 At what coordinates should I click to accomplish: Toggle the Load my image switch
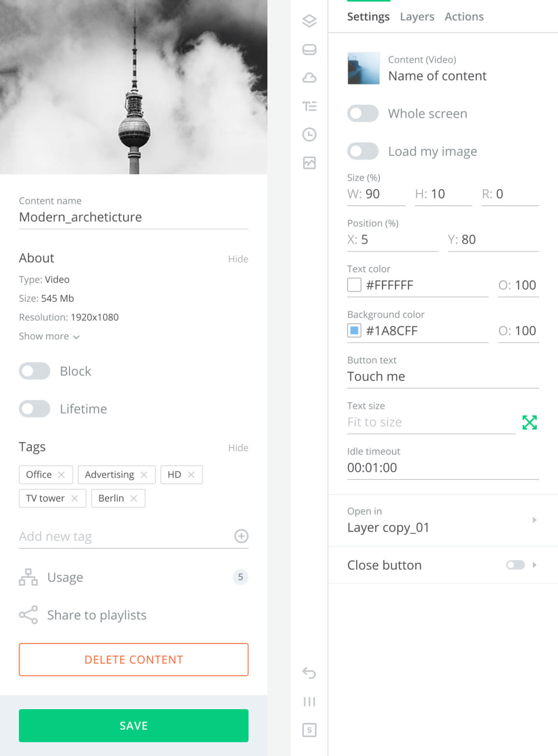(x=363, y=151)
